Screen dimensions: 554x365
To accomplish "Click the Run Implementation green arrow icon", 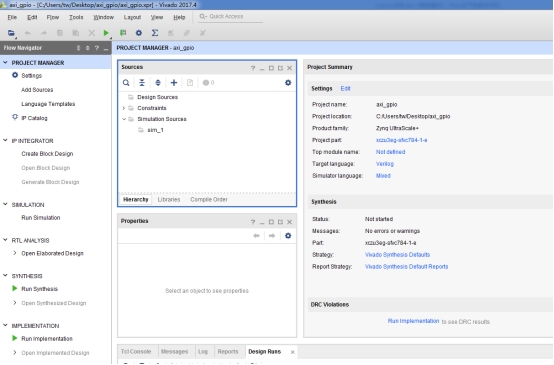I will (x=14, y=338).
